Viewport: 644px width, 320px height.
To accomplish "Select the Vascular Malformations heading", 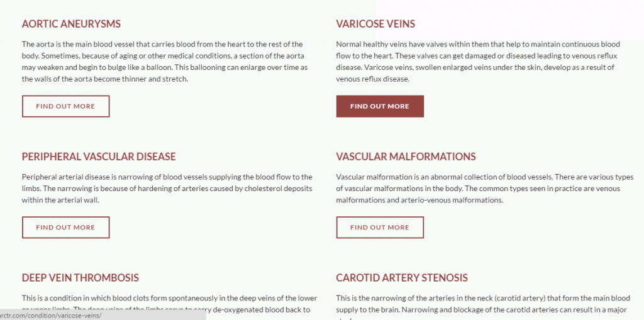I will coord(406,157).
